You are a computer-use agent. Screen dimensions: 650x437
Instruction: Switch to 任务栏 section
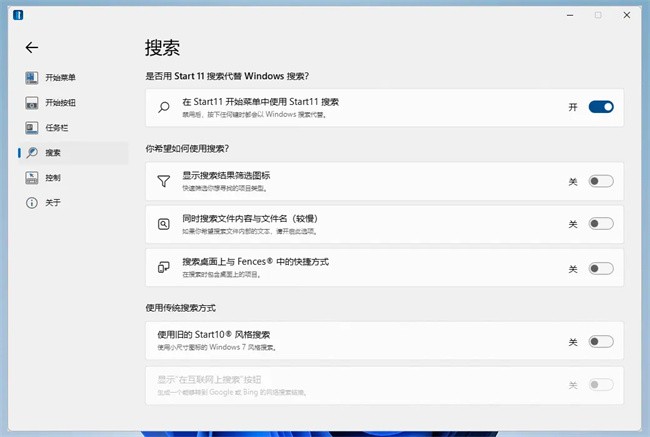[x=73, y=128]
